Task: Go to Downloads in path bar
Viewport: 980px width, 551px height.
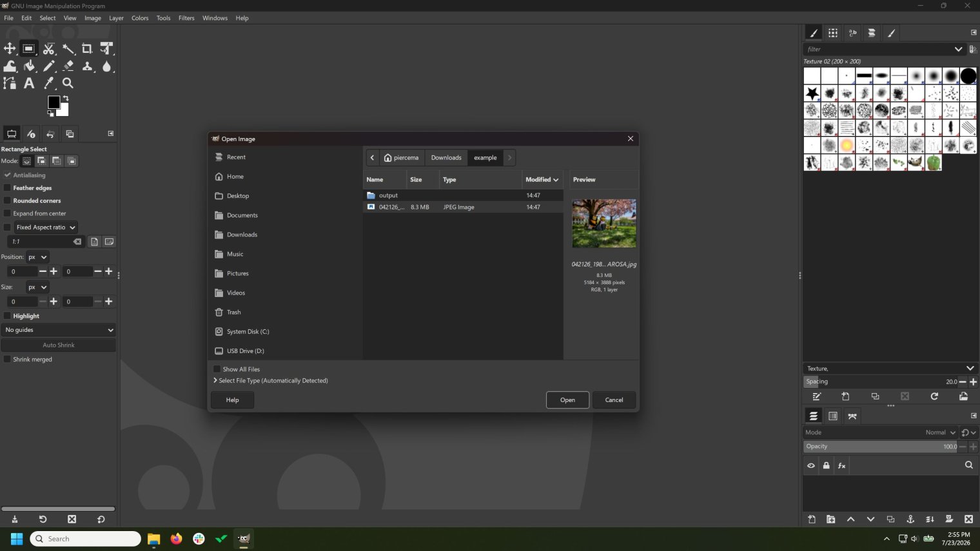Action: pyautogui.click(x=446, y=158)
